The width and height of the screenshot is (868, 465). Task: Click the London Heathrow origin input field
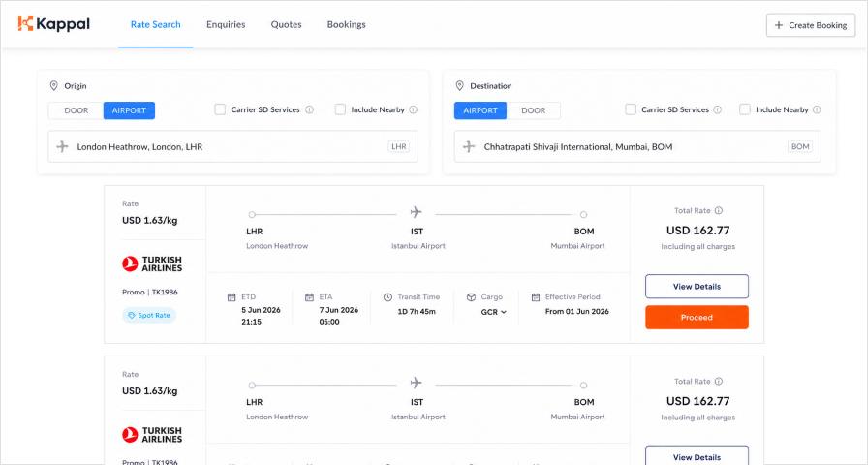coord(233,146)
